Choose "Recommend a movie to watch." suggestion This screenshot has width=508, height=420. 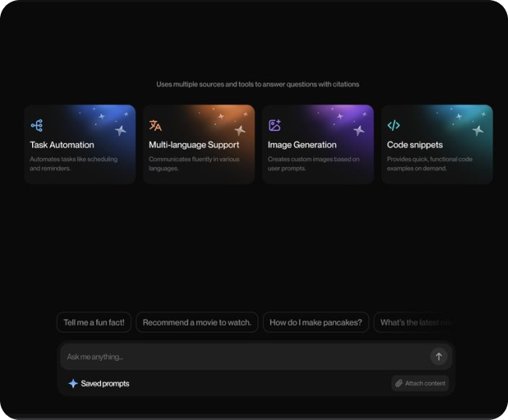coord(197,322)
